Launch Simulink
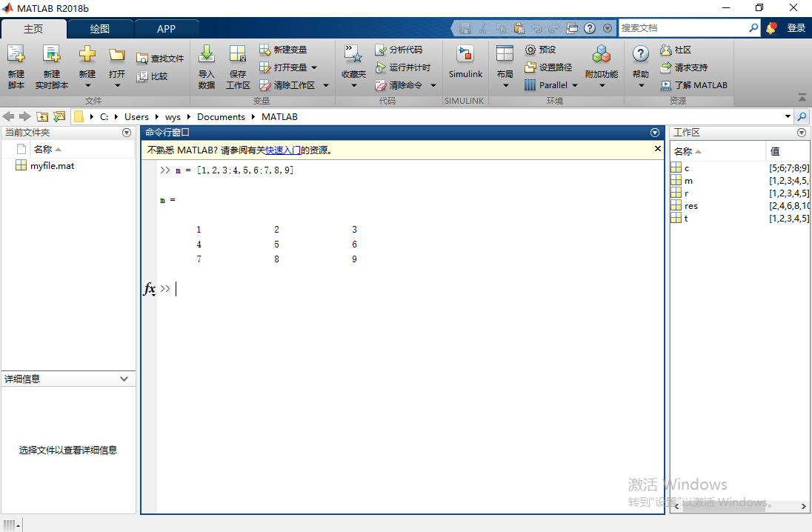Image resolution: width=812 pixels, height=532 pixels. [465, 61]
